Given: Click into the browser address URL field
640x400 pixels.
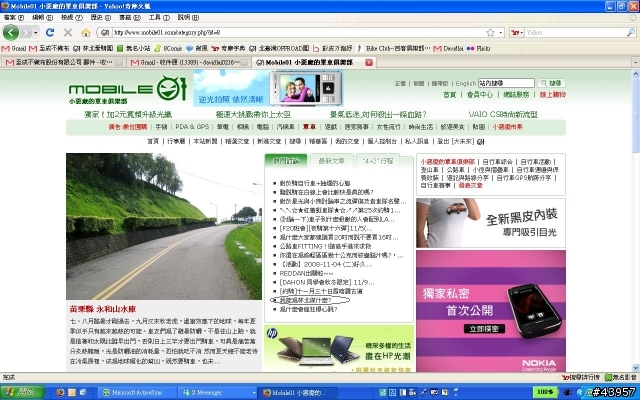Looking at the screenshot, I should pyautogui.click(x=298, y=32).
